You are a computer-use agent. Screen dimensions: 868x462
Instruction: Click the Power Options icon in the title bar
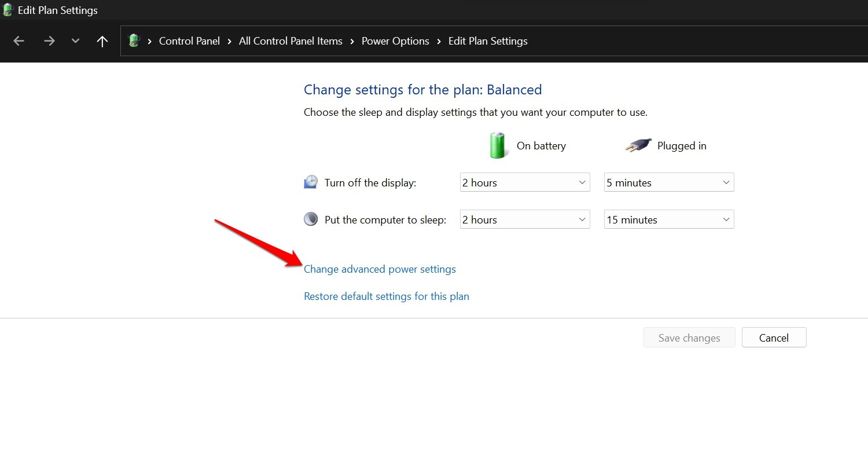coord(8,10)
